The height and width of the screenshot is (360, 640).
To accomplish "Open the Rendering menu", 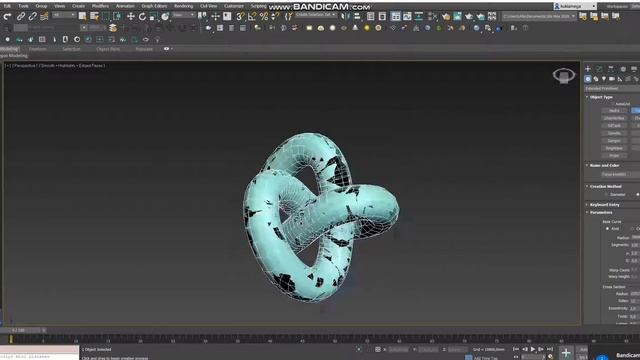I will click(x=183, y=6).
